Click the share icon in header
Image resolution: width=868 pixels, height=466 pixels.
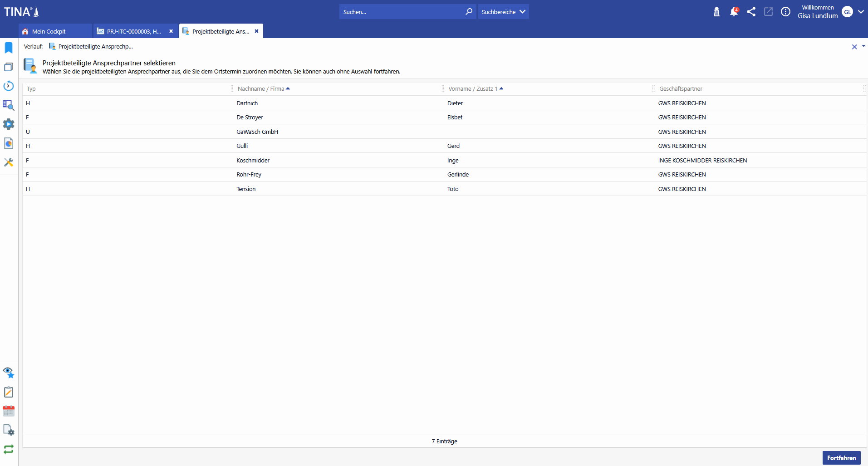751,12
